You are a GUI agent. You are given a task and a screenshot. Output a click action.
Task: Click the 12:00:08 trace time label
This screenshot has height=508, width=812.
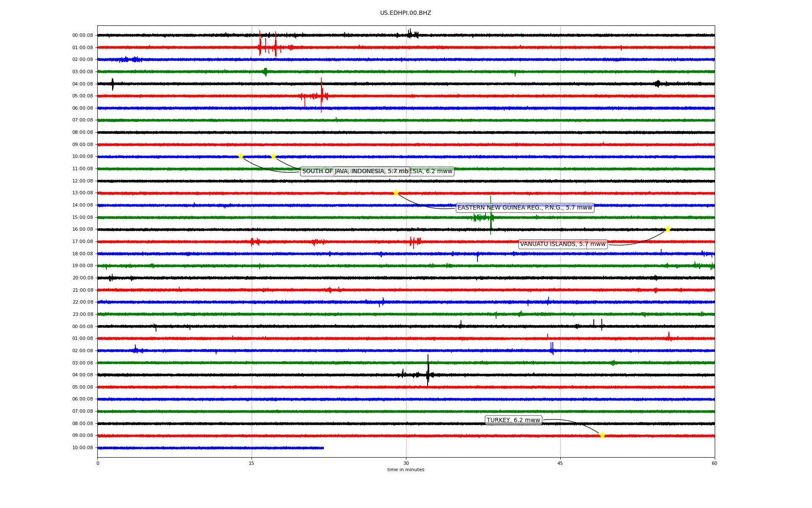pyautogui.click(x=82, y=181)
